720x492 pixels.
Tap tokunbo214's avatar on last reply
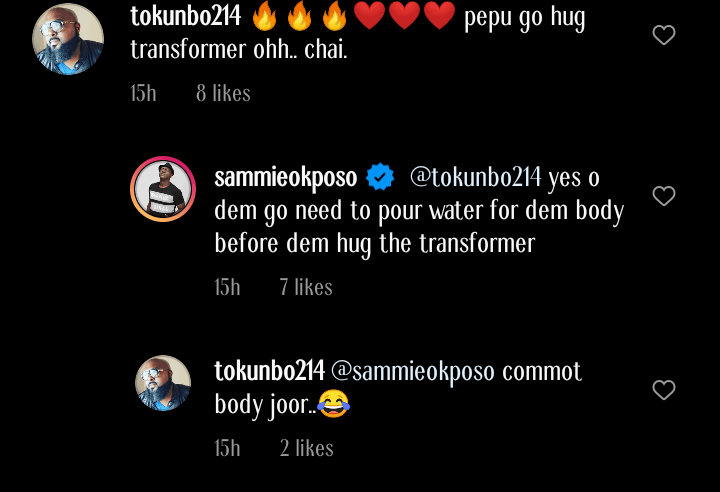163,383
